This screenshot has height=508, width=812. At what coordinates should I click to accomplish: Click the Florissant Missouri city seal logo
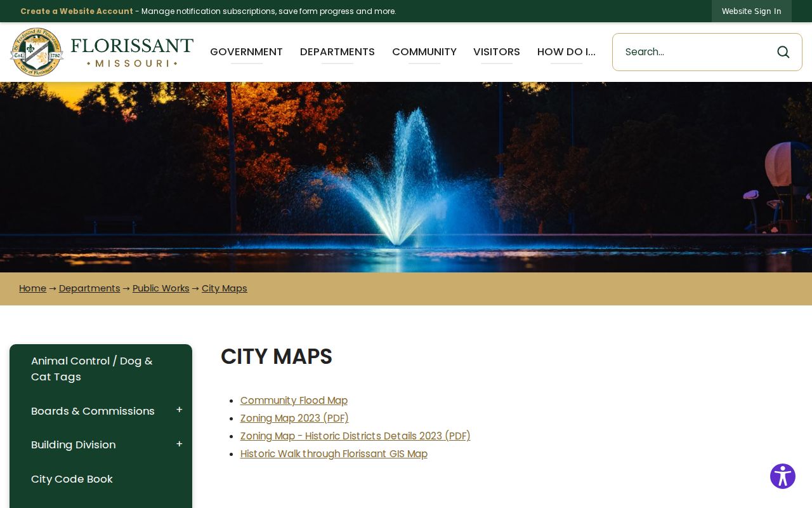tap(37, 52)
